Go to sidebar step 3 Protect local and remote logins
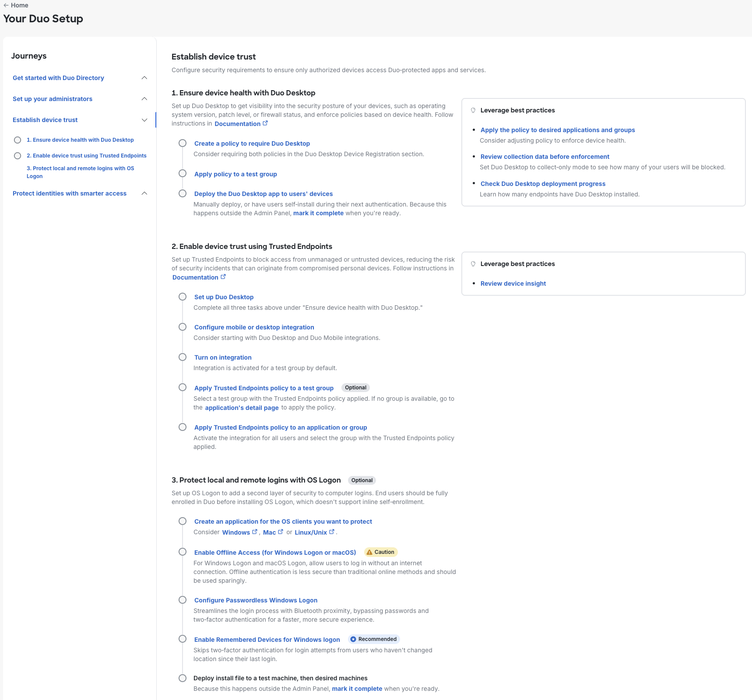This screenshot has height=700, width=752. pos(81,172)
